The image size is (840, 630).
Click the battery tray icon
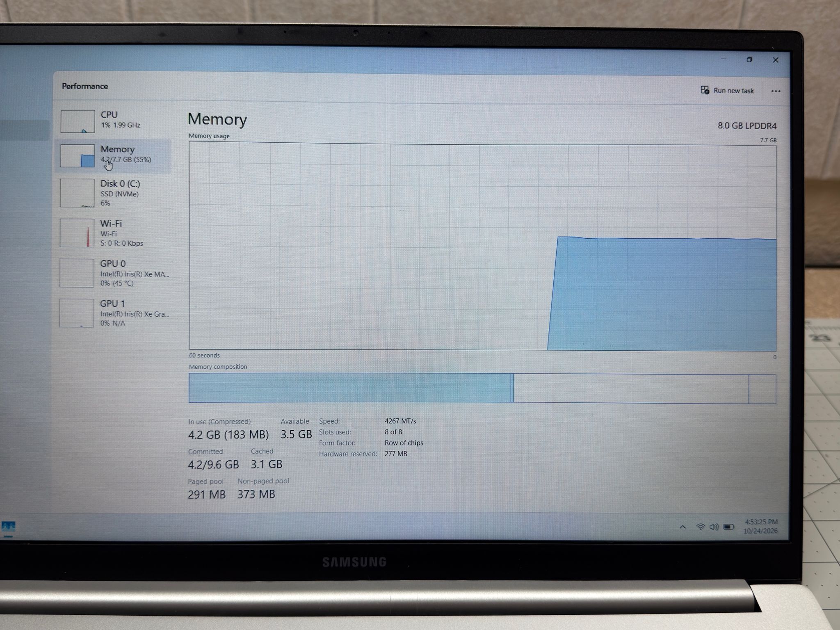point(728,527)
